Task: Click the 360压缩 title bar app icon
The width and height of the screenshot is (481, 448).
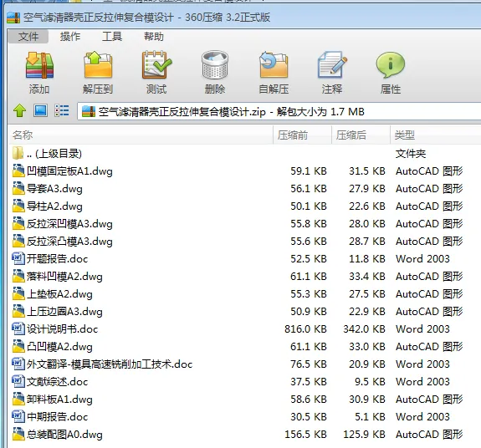Action: [x=13, y=18]
